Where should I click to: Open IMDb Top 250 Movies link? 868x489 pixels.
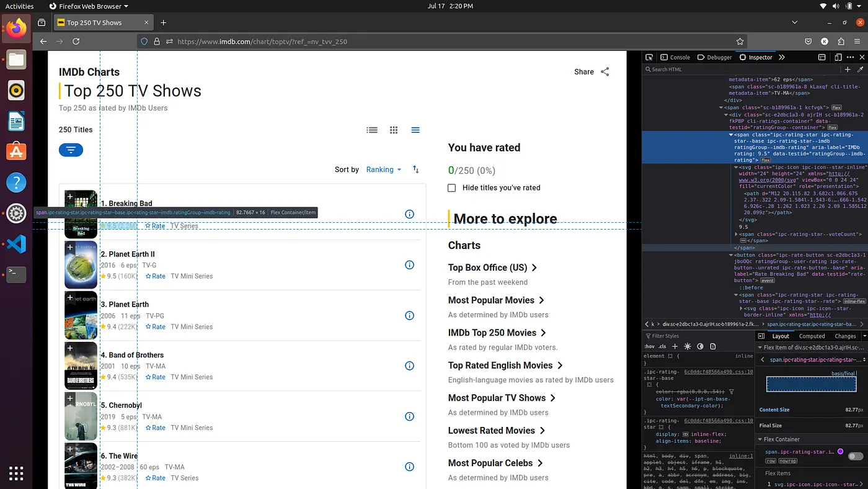[x=497, y=333]
